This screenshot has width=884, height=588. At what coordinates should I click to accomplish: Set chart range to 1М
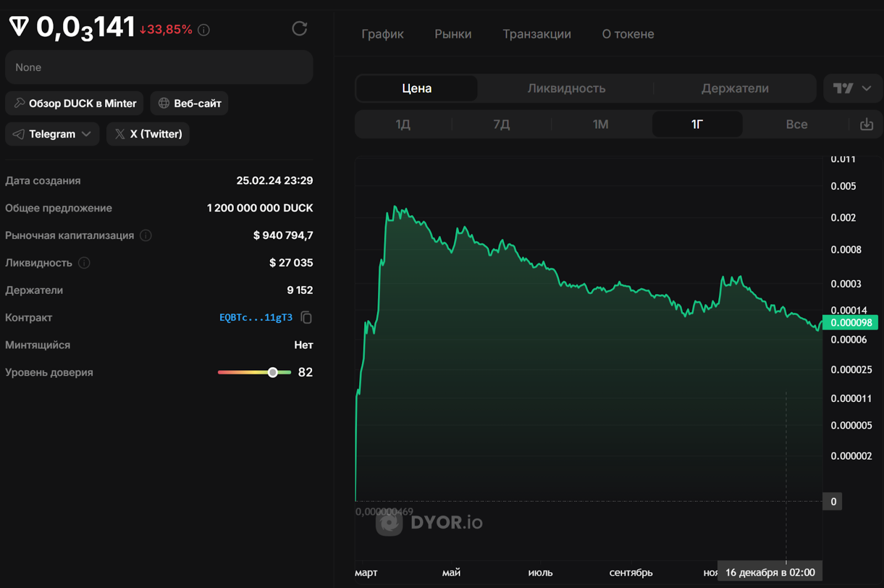[601, 124]
